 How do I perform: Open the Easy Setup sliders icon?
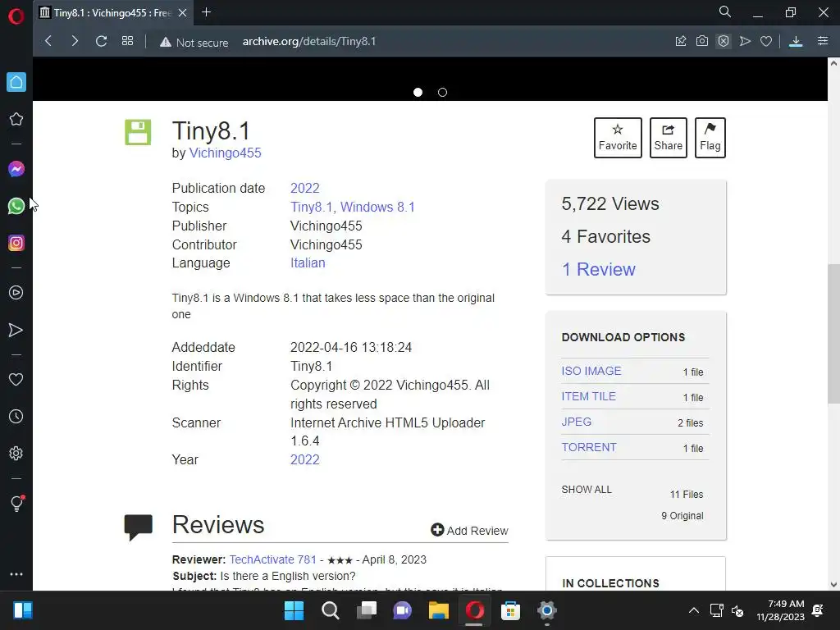click(823, 41)
